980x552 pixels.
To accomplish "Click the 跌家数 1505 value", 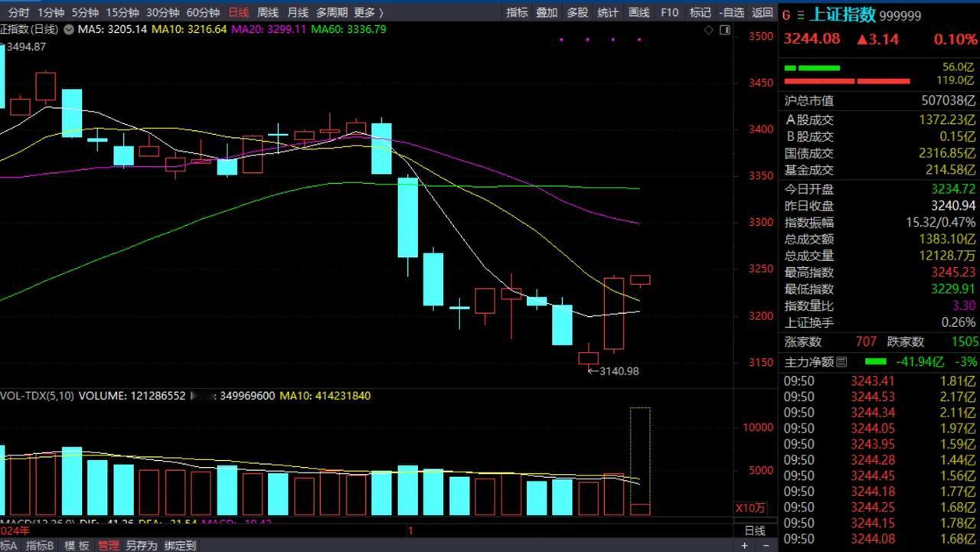I will point(964,341).
